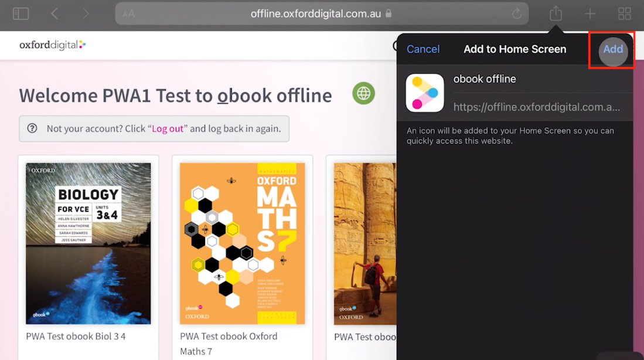Viewport: 644px width, 360px height.
Task: Click the green globe language icon
Action: pyautogui.click(x=363, y=93)
